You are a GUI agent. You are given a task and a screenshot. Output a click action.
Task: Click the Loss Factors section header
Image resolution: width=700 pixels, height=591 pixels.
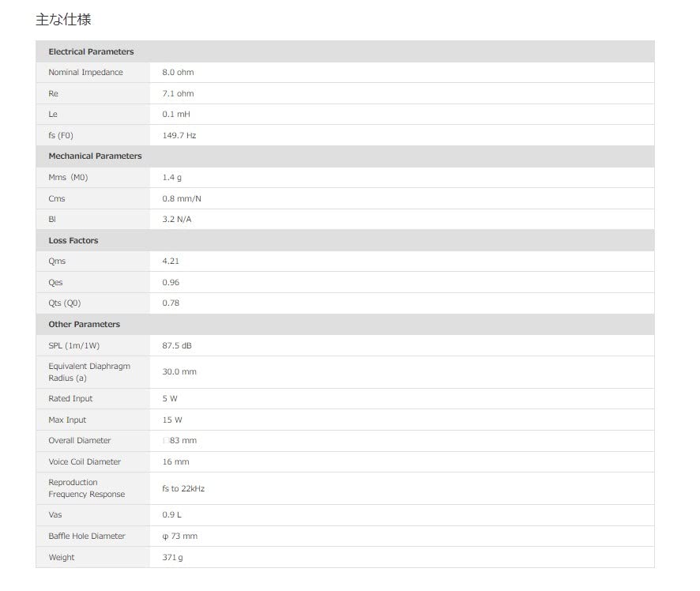point(73,240)
